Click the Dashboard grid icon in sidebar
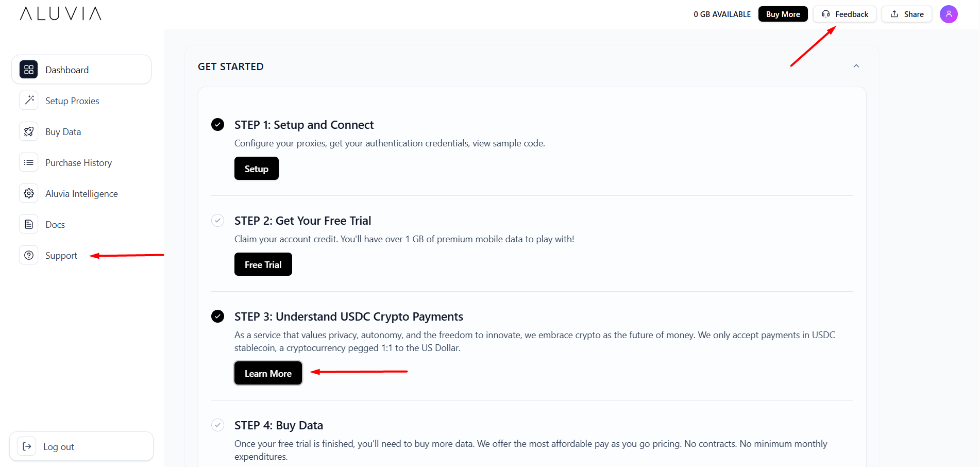This screenshot has height=467, width=980. (29, 70)
